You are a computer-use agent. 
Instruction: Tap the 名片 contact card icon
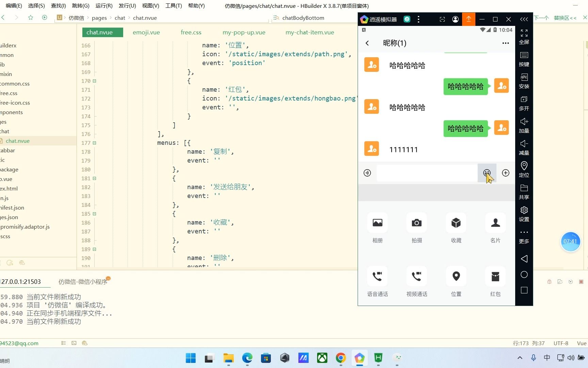click(495, 223)
